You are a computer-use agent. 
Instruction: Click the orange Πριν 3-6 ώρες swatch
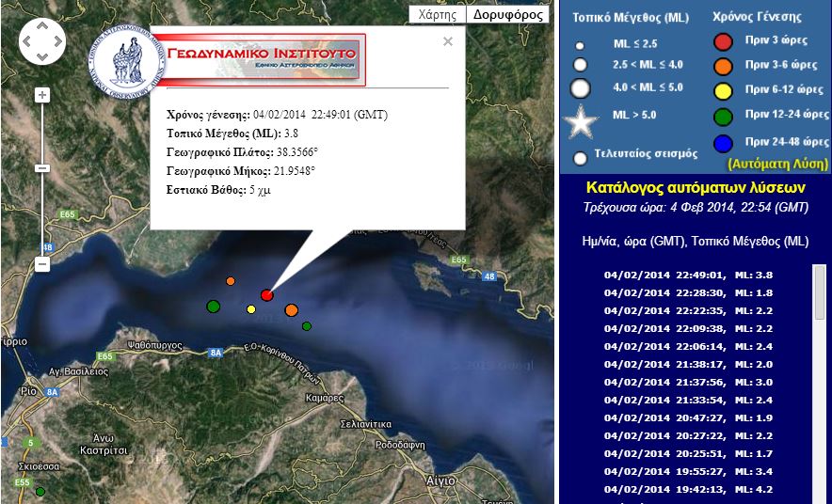[x=723, y=66]
